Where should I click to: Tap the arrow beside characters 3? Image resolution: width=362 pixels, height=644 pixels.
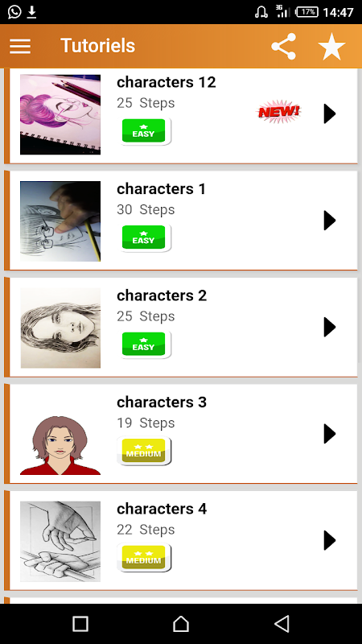(x=330, y=434)
